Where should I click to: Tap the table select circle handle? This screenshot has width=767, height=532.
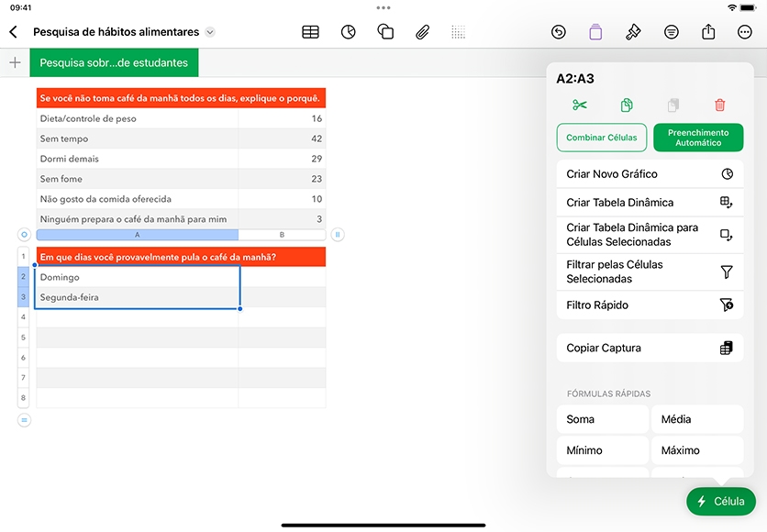[x=24, y=235]
